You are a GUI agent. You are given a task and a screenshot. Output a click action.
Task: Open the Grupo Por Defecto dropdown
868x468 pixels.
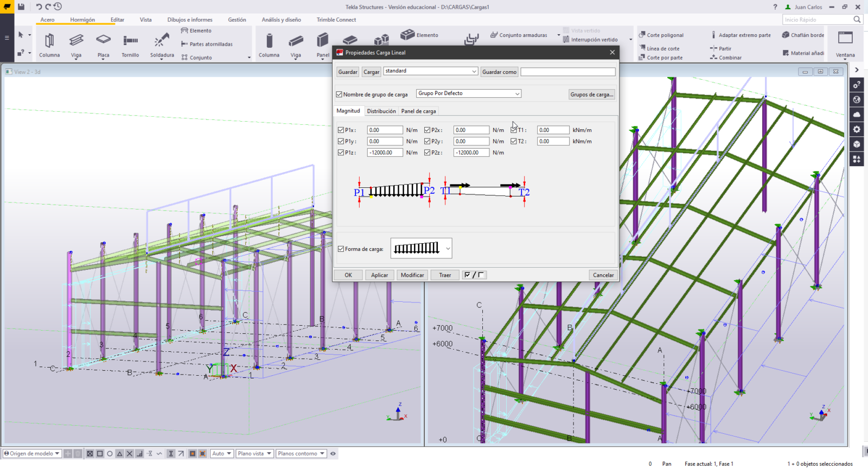coord(469,93)
